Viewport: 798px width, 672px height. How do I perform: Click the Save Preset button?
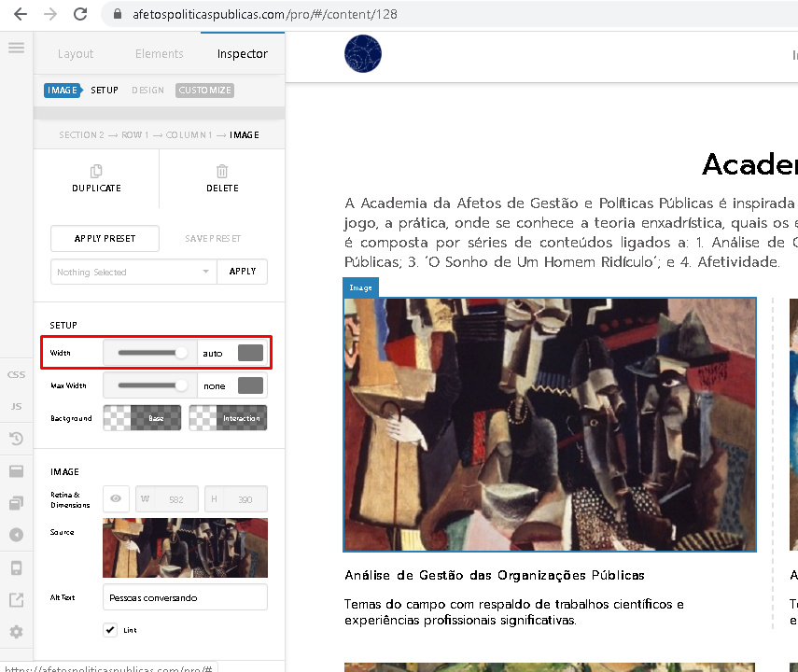[213, 238]
